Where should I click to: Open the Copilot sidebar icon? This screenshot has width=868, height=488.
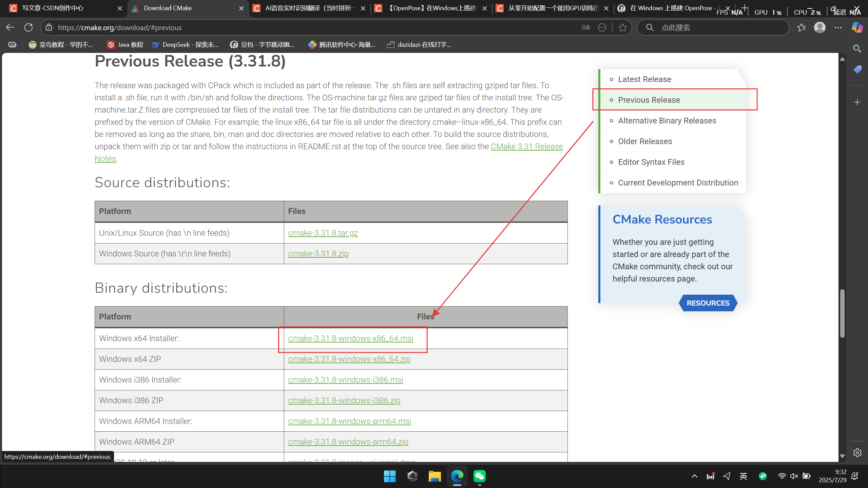[857, 27]
